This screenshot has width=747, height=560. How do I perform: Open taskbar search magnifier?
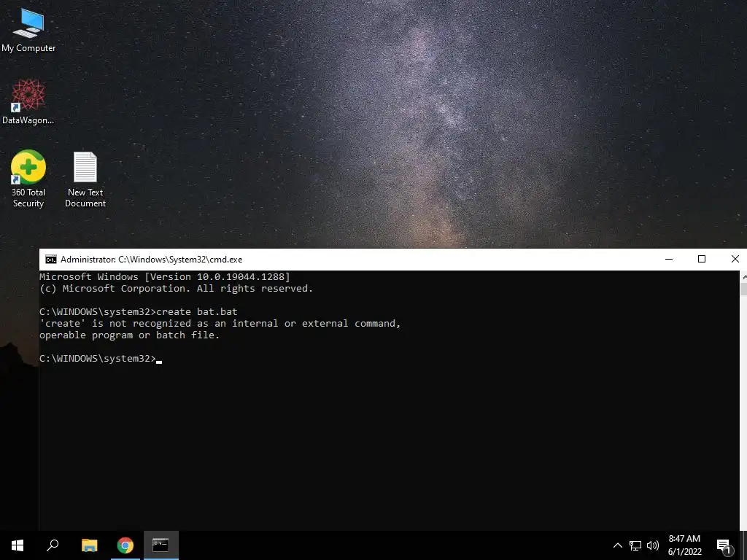tap(53, 545)
